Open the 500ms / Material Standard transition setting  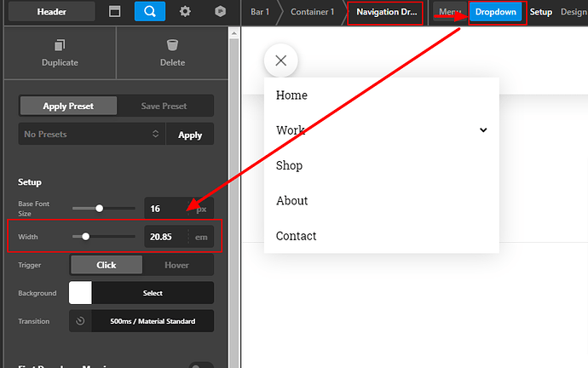coord(153,321)
